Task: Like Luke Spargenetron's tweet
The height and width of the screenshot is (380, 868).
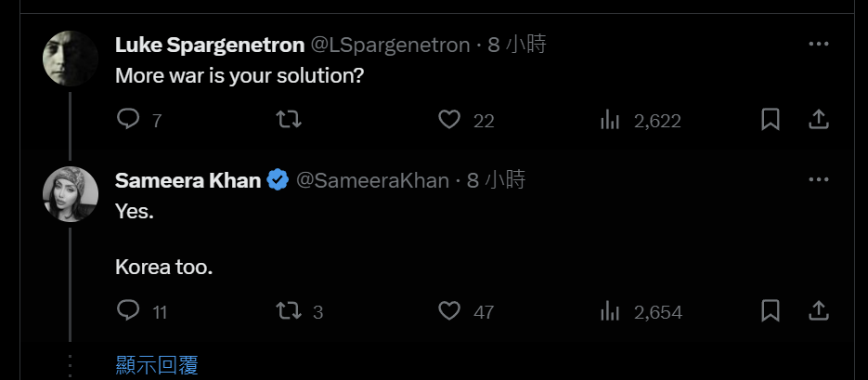Action: (x=449, y=120)
